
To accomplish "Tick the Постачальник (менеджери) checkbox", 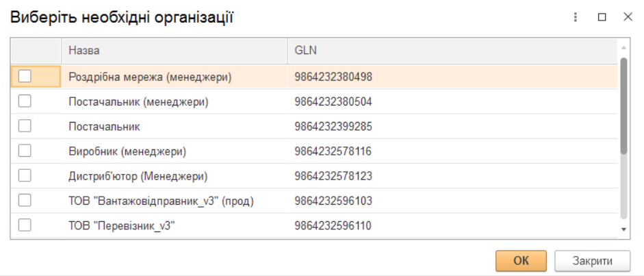I will (25, 101).
